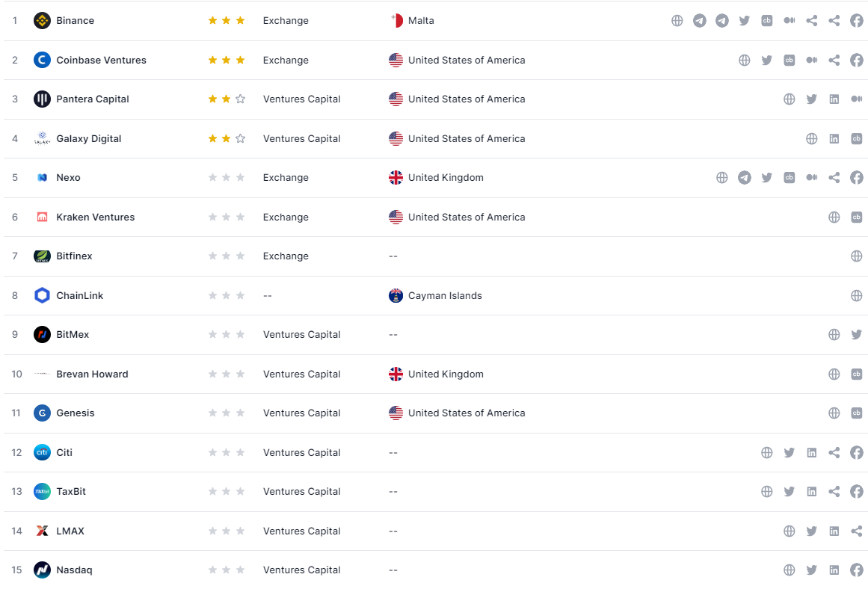Open Nexo's Twitter profile

[767, 177]
